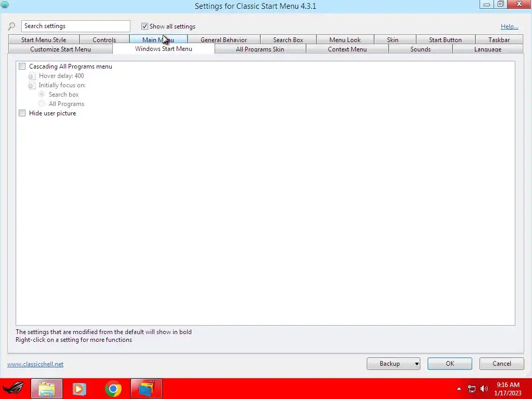Open the taskbar clock showing 9:16 AM

[508, 389]
